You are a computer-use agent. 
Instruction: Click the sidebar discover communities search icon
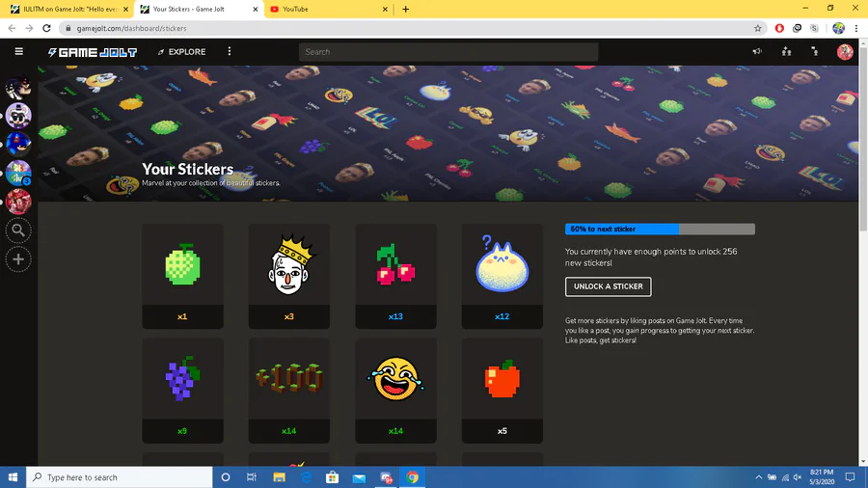point(18,230)
